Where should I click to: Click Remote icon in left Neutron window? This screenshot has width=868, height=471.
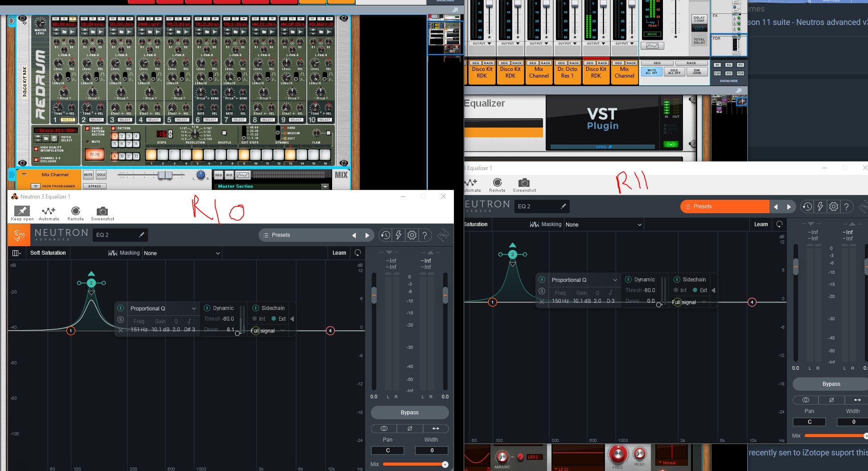tap(75, 211)
